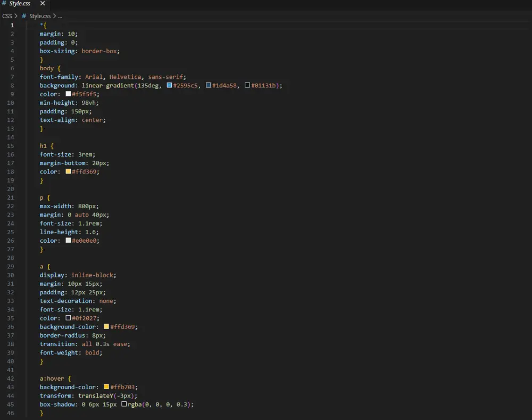Close the Style.css tab

42,3
